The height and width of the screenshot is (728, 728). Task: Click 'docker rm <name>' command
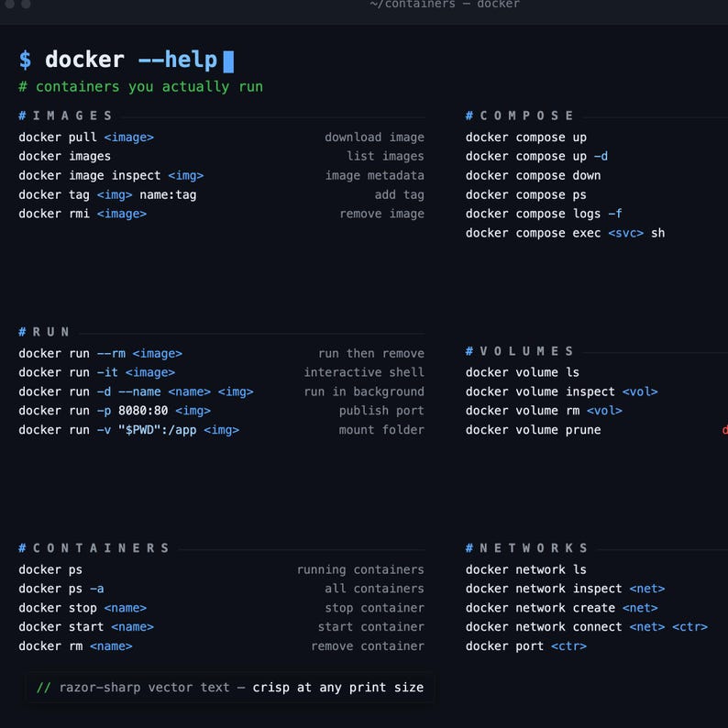pyautogui.click(x=76, y=646)
